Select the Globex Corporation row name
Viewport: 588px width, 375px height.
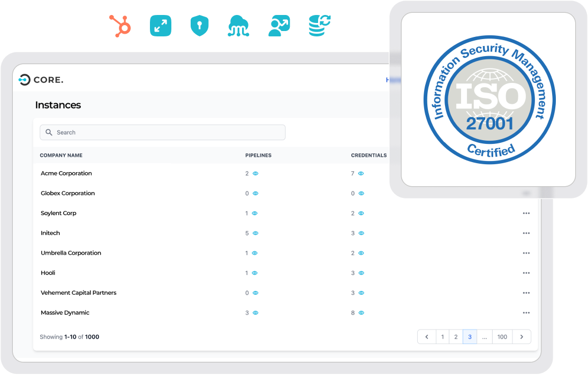coord(68,193)
